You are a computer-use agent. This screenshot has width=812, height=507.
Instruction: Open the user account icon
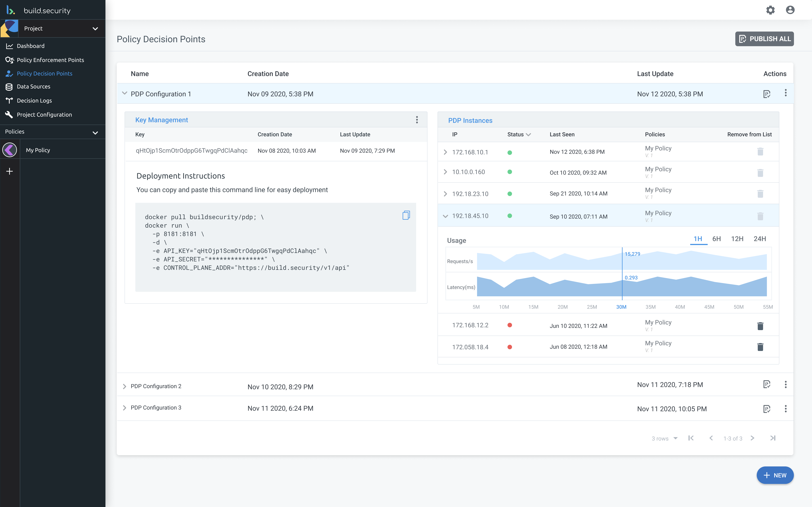790,10
